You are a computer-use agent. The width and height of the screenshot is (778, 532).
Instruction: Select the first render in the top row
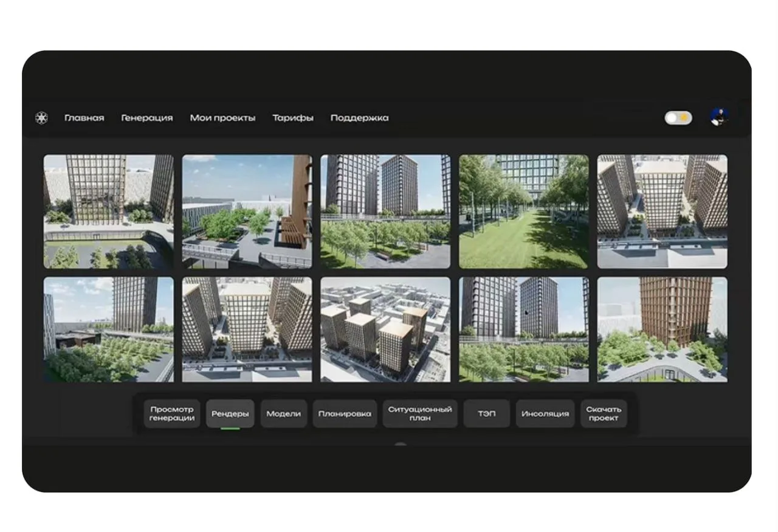(x=108, y=212)
